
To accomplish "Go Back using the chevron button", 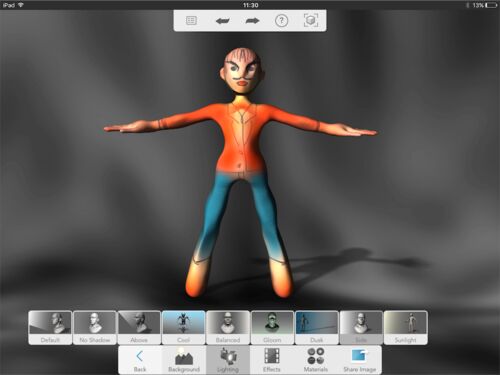I will pyautogui.click(x=140, y=360).
